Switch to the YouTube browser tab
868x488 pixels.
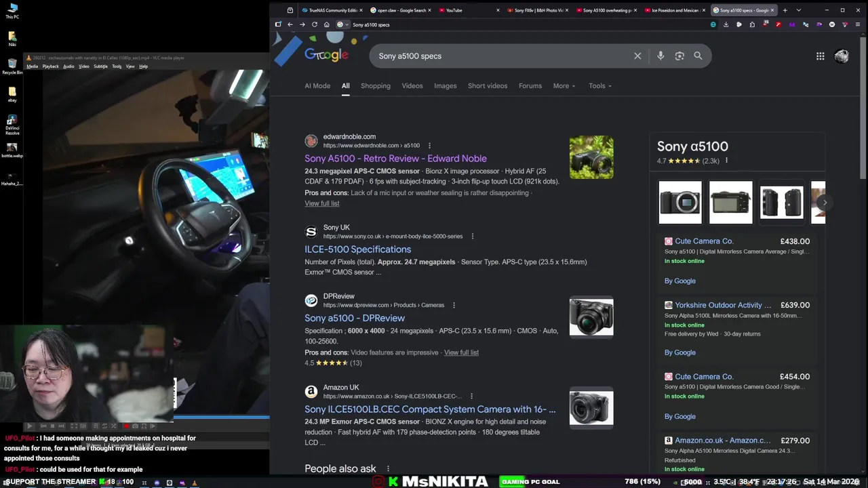click(469, 10)
